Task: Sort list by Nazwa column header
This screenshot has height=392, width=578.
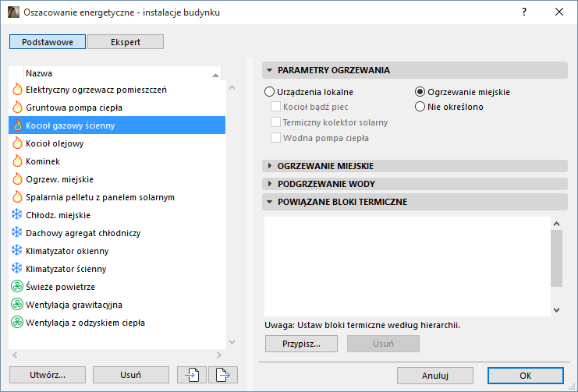Action: pos(117,72)
